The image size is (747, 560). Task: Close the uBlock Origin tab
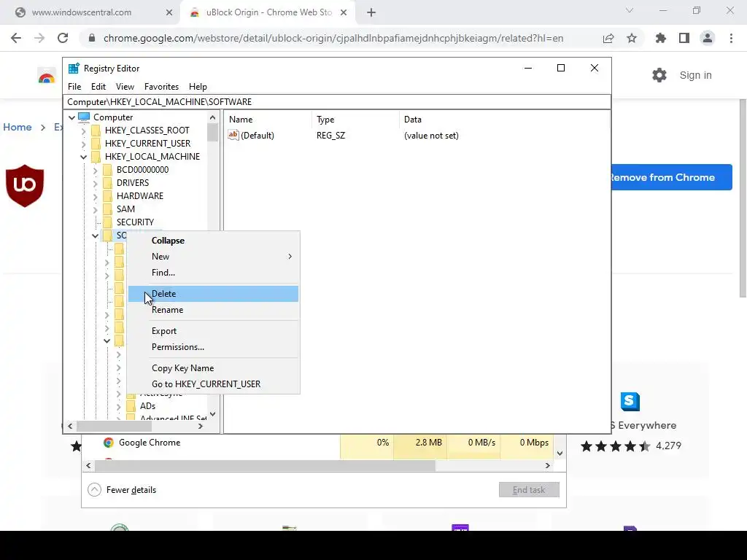tap(344, 12)
